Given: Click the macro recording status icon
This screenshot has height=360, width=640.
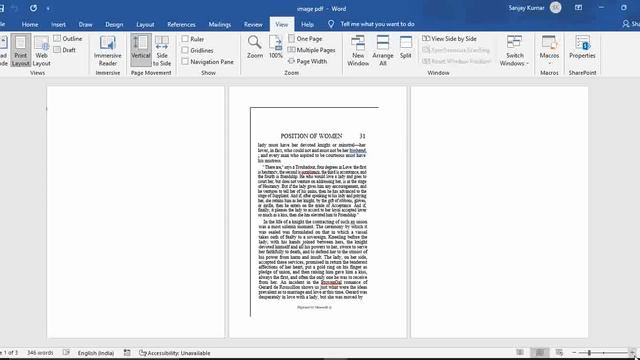Looking at the screenshot, I should click(x=127, y=352).
